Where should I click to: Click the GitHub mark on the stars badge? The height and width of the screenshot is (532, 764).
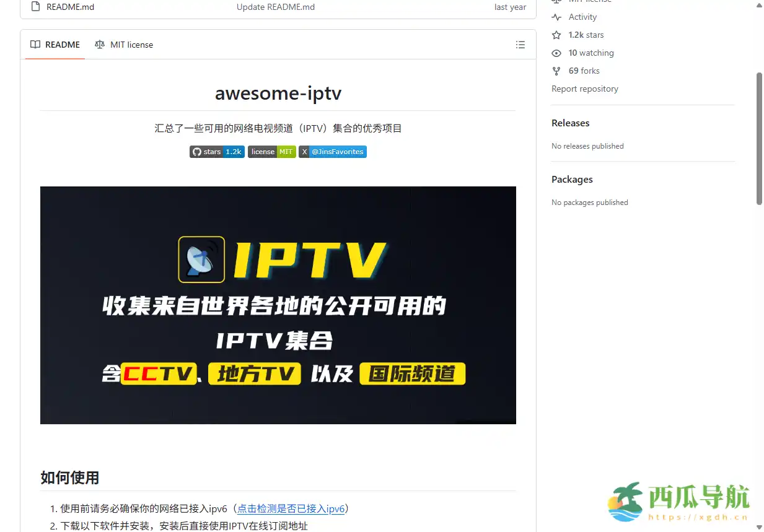196,151
